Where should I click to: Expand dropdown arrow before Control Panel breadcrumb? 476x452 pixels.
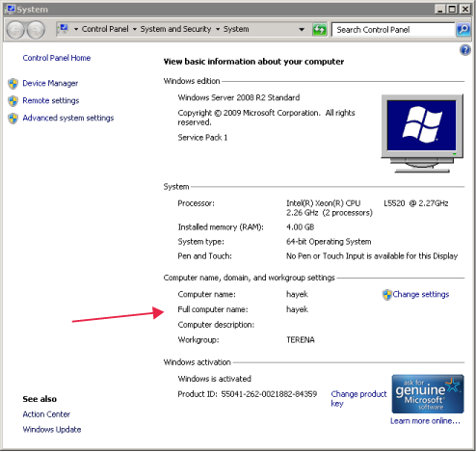(76, 29)
